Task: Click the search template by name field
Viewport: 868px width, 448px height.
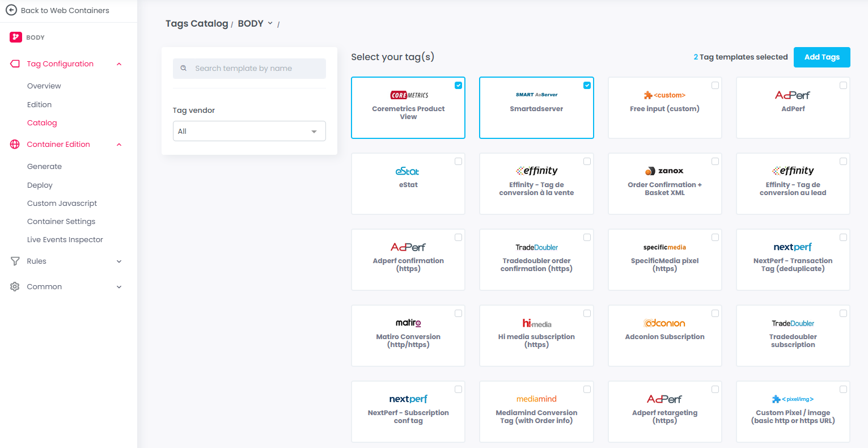Action: pyautogui.click(x=255, y=69)
